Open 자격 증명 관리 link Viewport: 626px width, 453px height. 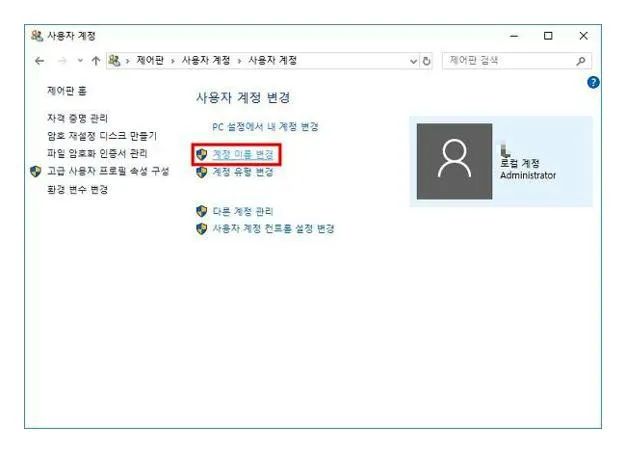click(77, 118)
